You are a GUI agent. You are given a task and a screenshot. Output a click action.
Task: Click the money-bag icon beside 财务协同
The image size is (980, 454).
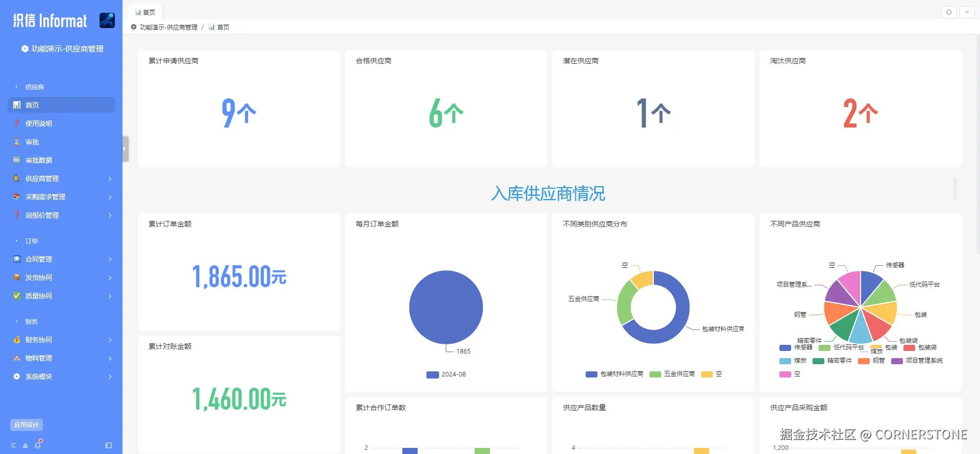click(17, 340)
